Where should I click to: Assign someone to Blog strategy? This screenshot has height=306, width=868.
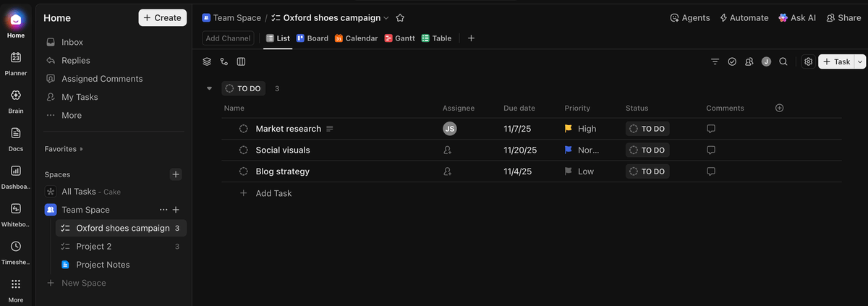[x=448, y=171]
